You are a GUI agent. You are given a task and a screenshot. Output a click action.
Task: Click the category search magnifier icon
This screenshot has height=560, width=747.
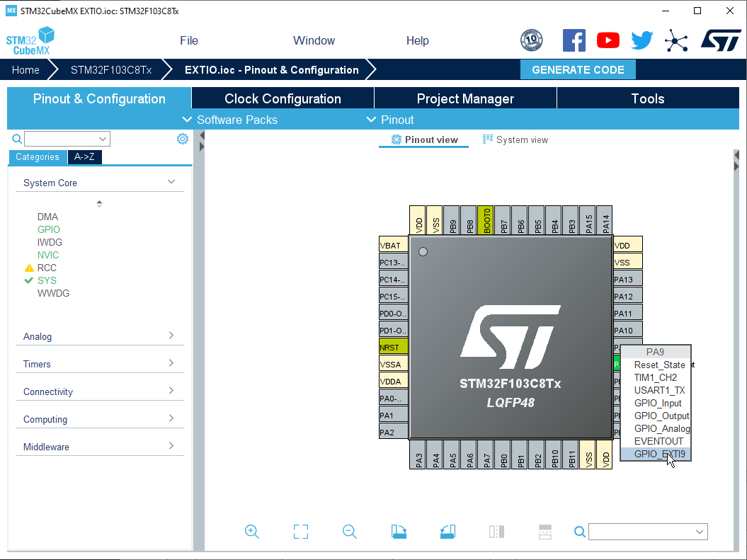(17, 139)
